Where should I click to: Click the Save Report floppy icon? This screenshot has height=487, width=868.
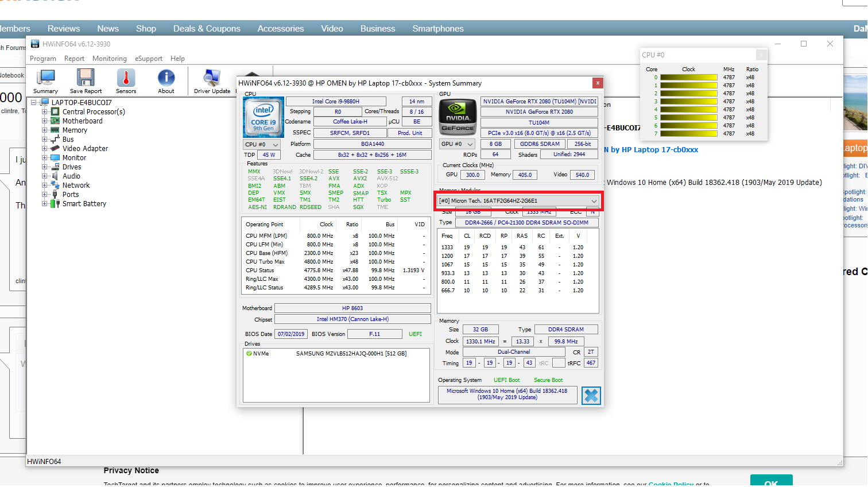click(x=86, y=78)
